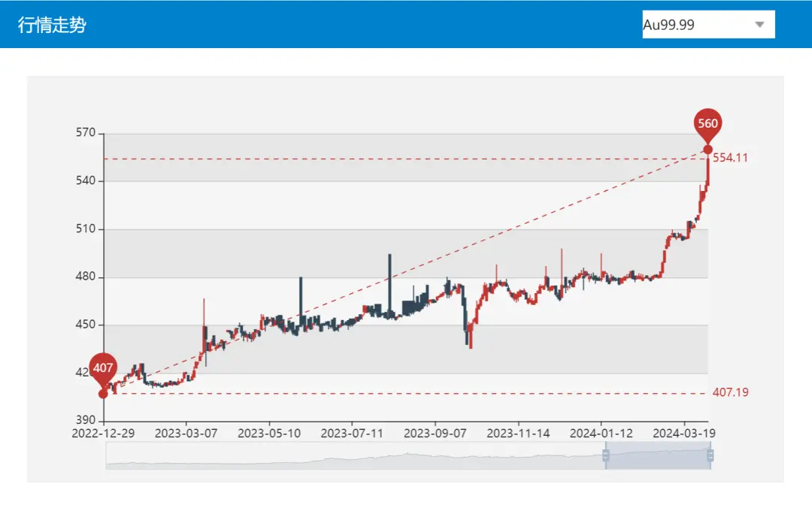
Task: Click the 570 price axis label
Action: tap(86, 133)
